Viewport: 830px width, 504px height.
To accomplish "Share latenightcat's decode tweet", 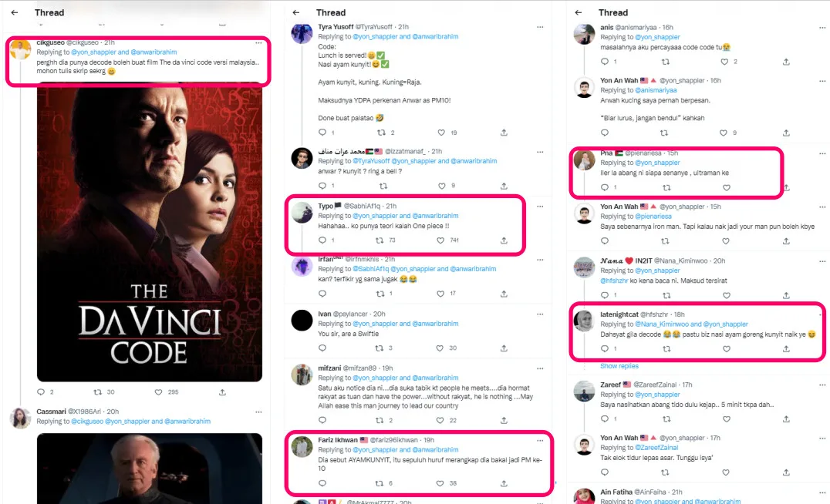I will tap(786, 348).
